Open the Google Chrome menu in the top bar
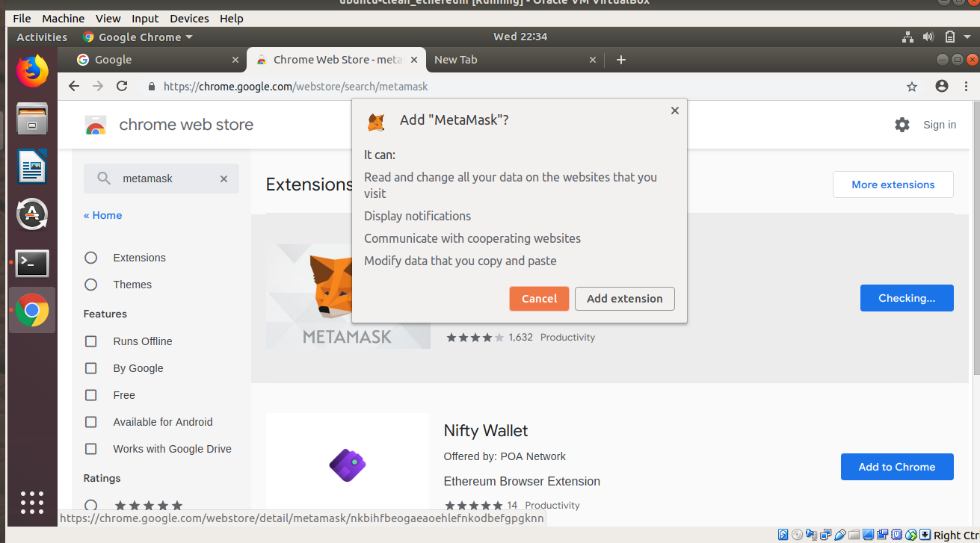The image size is (980, 543). 138,36
